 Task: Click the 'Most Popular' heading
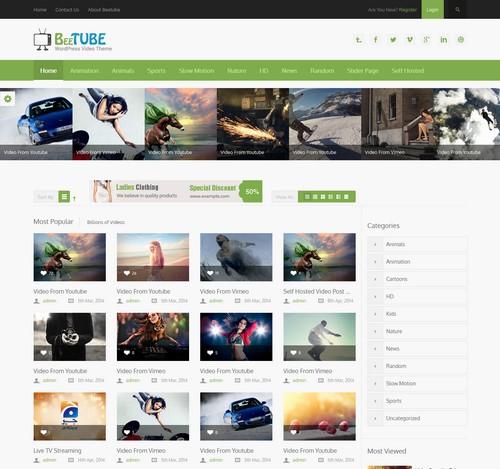tap(53, 222)
